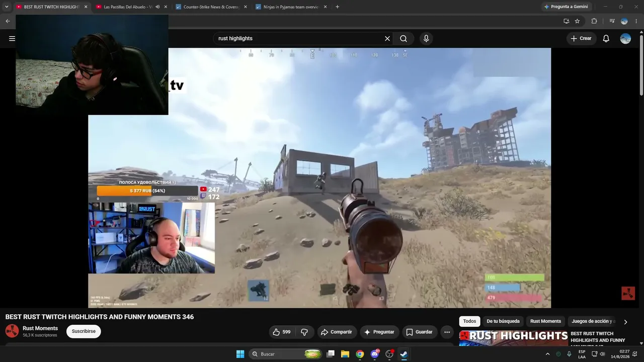
Task: Open the OBS-style app icon on the taskbar
Action: 389,354
